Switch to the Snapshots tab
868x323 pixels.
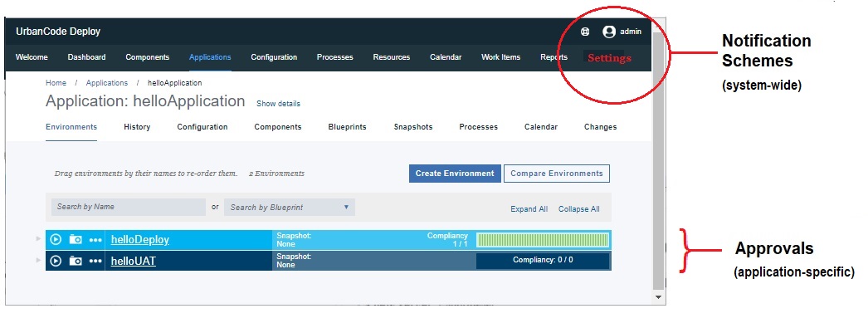pos(413,127)
